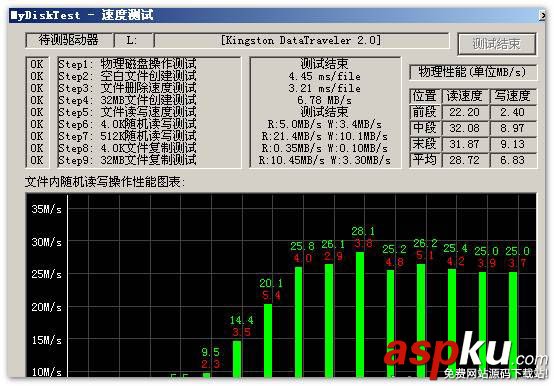Click the 4.45 ms/file result
Image resolution: width=554 pixels, height=386 pixels.
click(x=324, y=76)
